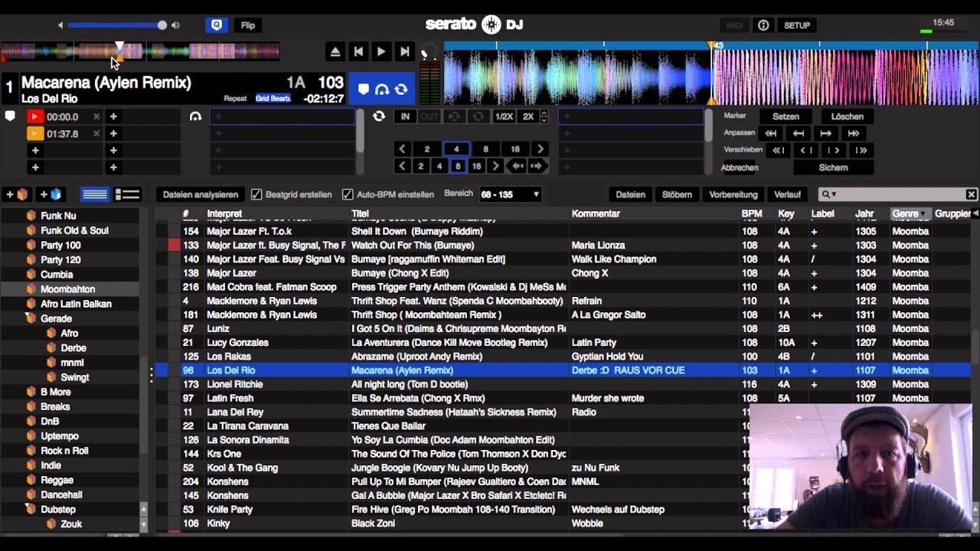Click the loop sync icon in blue deck panel
This screenshot has height=551, width=980.
(400, 90)
